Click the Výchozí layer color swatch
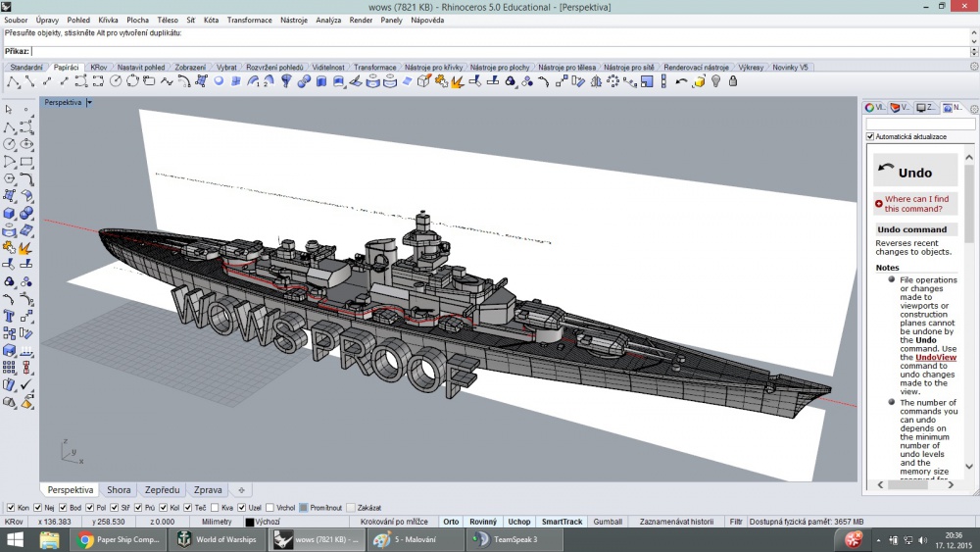This screenshot has height=552, width=980. click(x=249, y=522)
